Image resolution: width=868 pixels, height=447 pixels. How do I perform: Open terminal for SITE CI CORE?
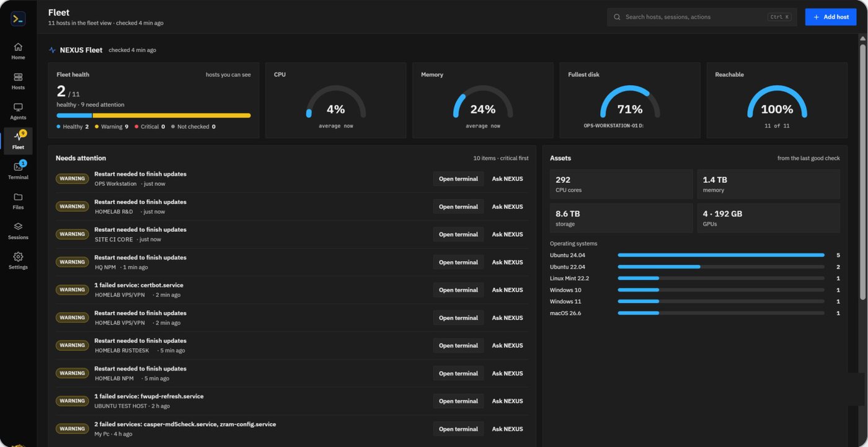tap(458, 234)
